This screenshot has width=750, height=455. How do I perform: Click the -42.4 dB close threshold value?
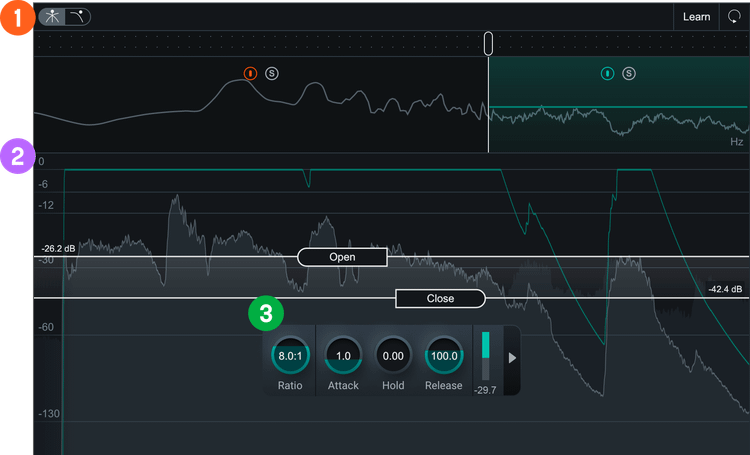(x=725, y=289)
